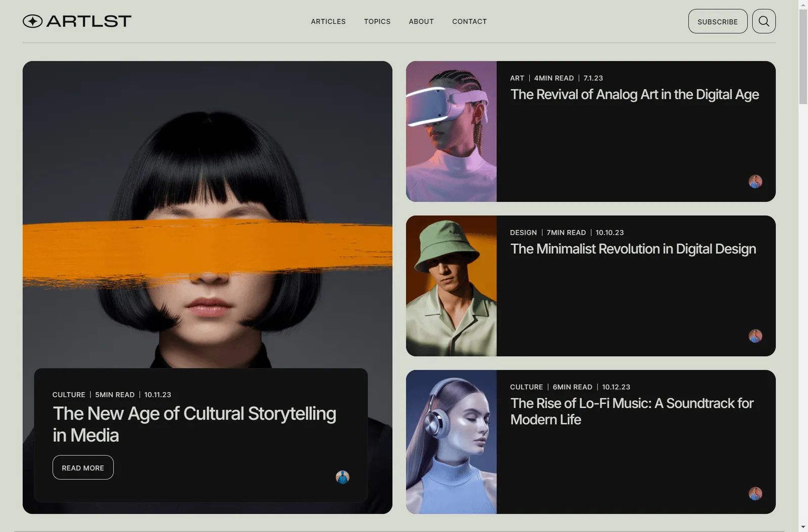
Task: Click the VR headset thumbnail image
Action: (451, 132)
